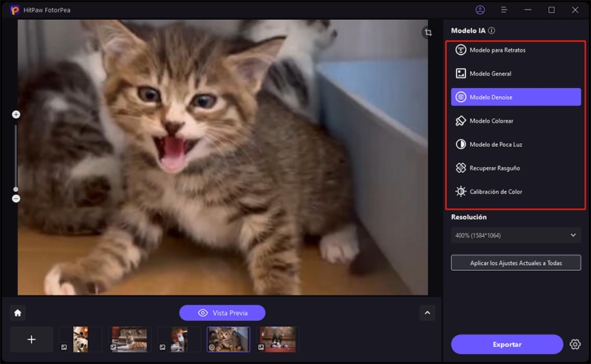Maximize the HitPaw FotorPea window

[551, 10]
